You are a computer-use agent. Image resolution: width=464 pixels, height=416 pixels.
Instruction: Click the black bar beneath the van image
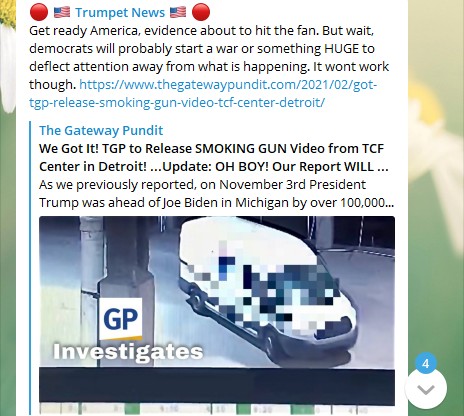(217, 386)
